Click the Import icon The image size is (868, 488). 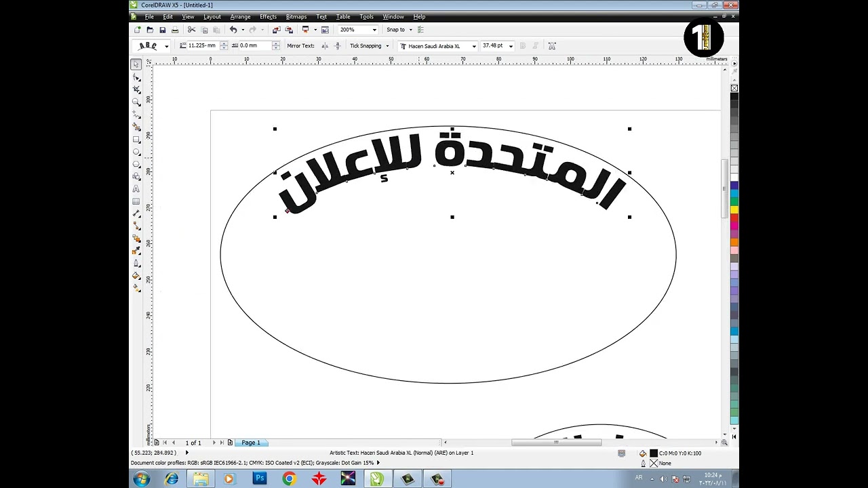(276, 30)
